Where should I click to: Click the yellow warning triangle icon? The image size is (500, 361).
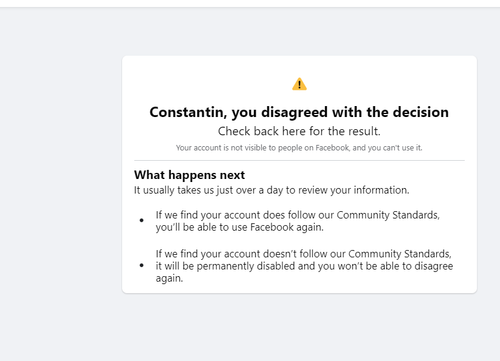click(299, 84)
